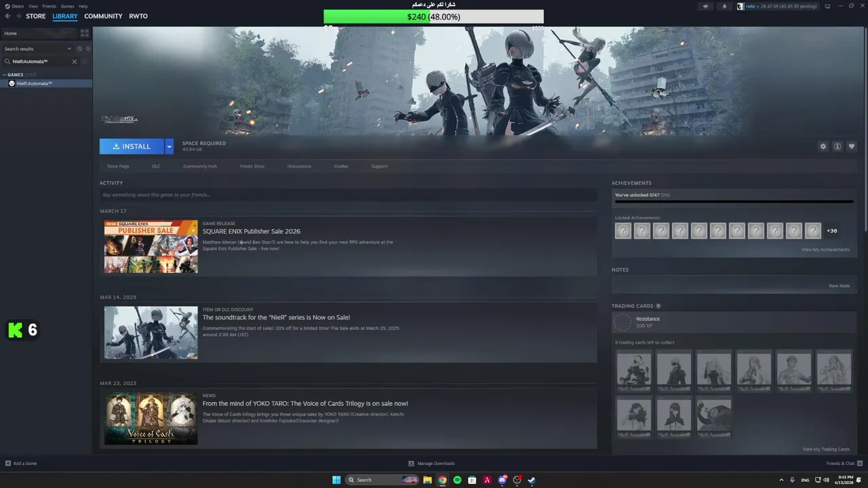This screenshot has height=488, width=868.
Task: Open advanced search filter icon
Action: point(85,62)
